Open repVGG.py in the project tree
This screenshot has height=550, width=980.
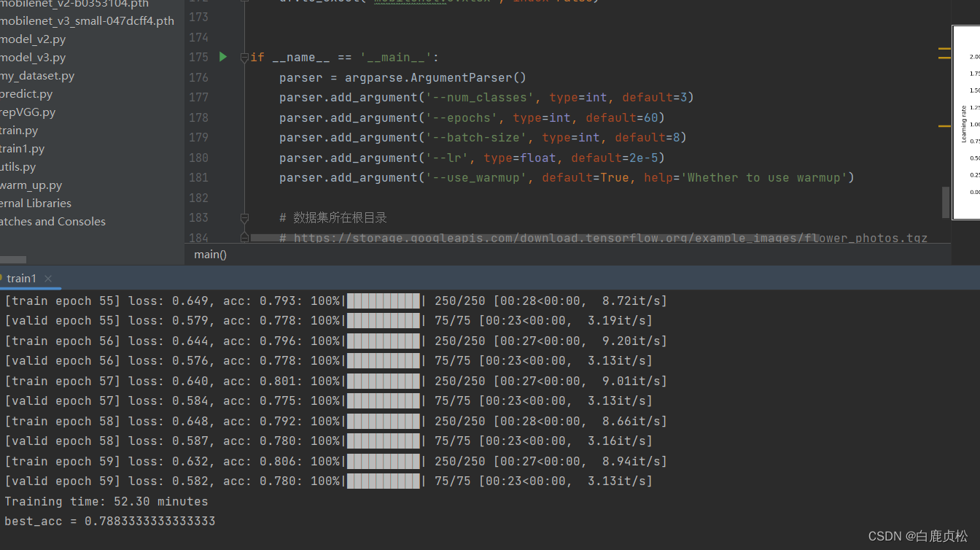28,112
